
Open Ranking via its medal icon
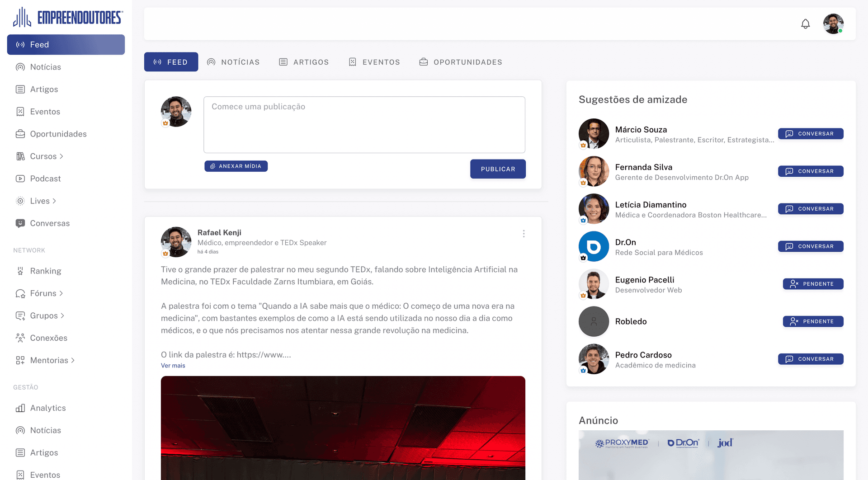[20, 271]
